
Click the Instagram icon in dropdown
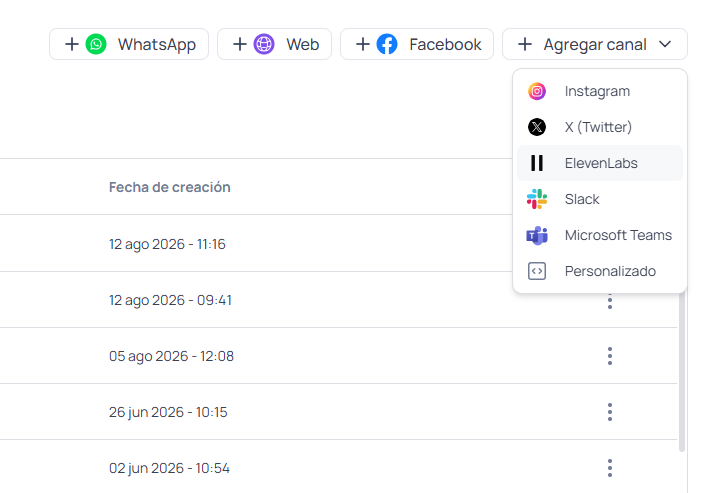pyautogui.click(x=537, y=91)
